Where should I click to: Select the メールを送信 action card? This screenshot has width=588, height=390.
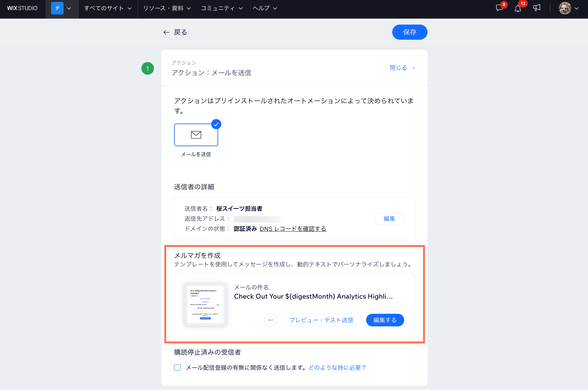pyautogui.click(x=196, y=135)
